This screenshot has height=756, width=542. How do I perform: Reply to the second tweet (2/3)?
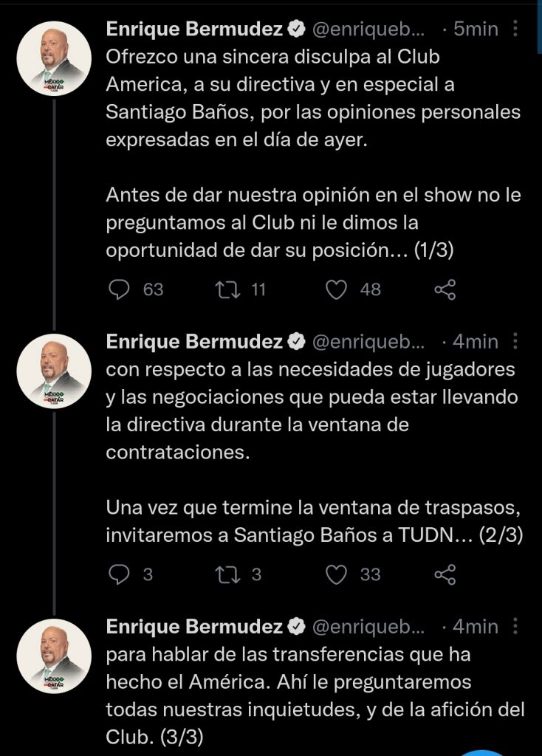[120, 574]
